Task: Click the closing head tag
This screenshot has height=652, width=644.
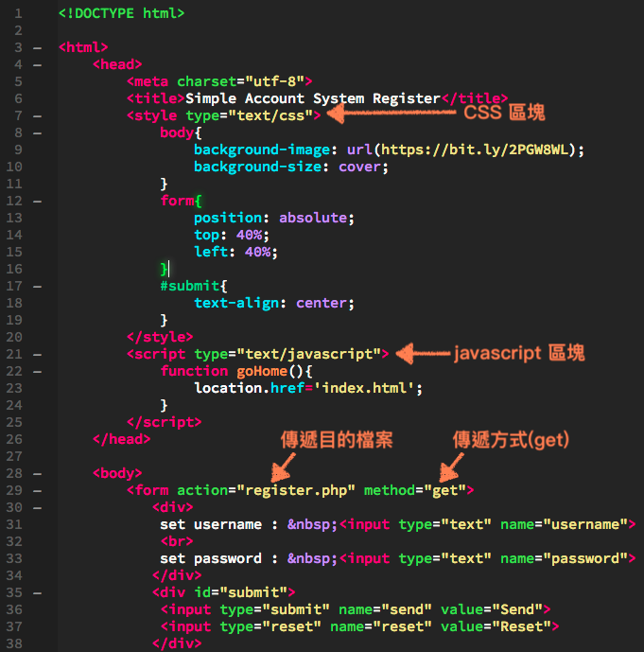Action: (x=122, y=439)
